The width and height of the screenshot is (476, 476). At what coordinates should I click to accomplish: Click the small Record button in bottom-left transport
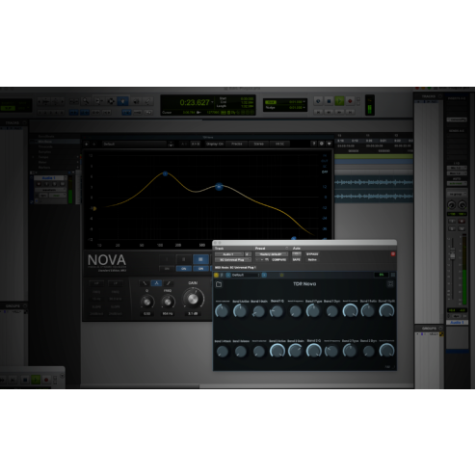46,380
